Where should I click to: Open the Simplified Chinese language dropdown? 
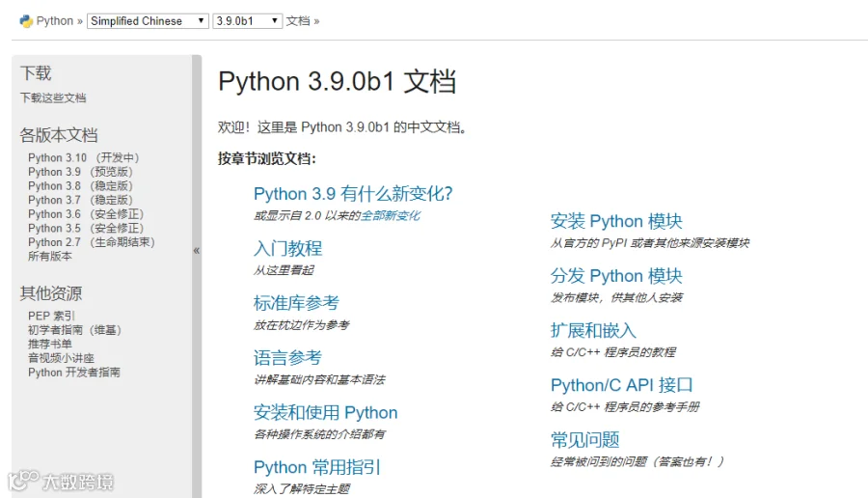[148, 21]
